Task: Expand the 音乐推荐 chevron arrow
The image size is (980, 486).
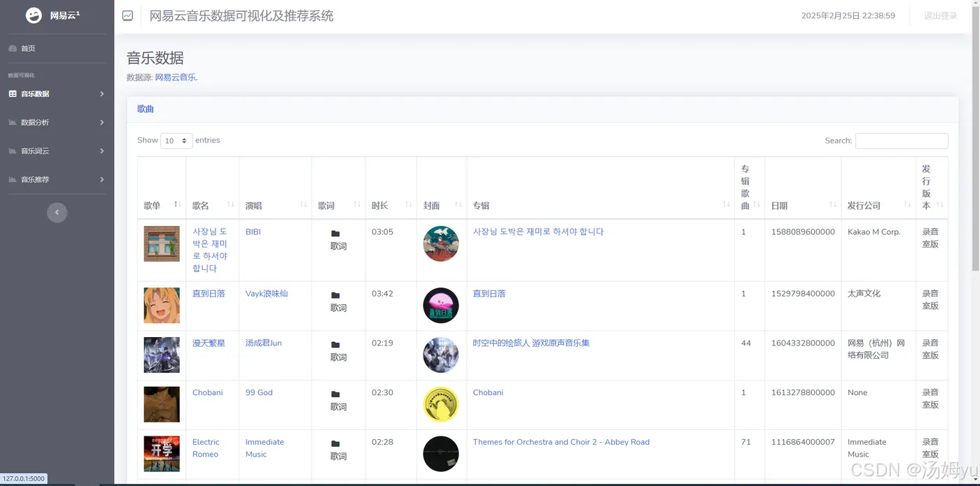Action: coord(102,180)
